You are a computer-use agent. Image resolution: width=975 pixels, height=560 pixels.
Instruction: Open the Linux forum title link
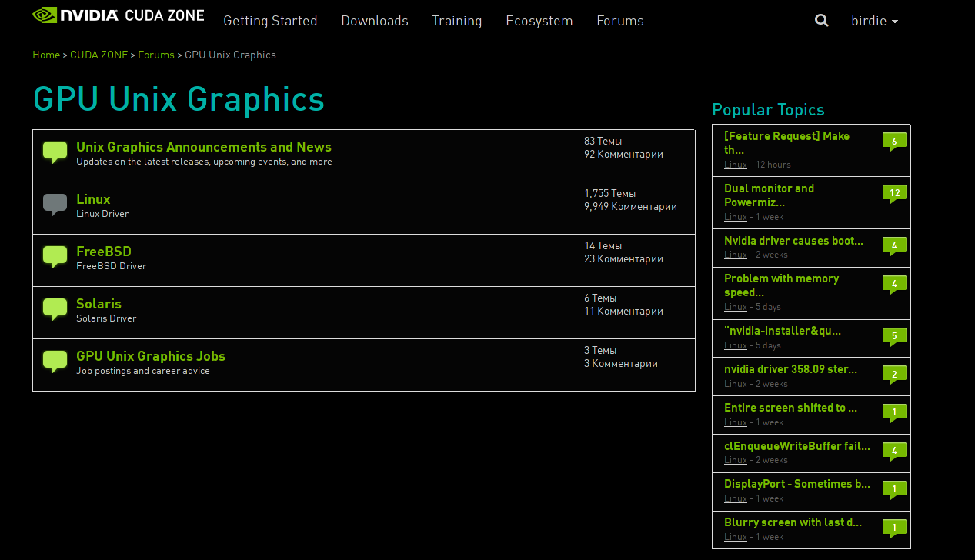[93, 199]
